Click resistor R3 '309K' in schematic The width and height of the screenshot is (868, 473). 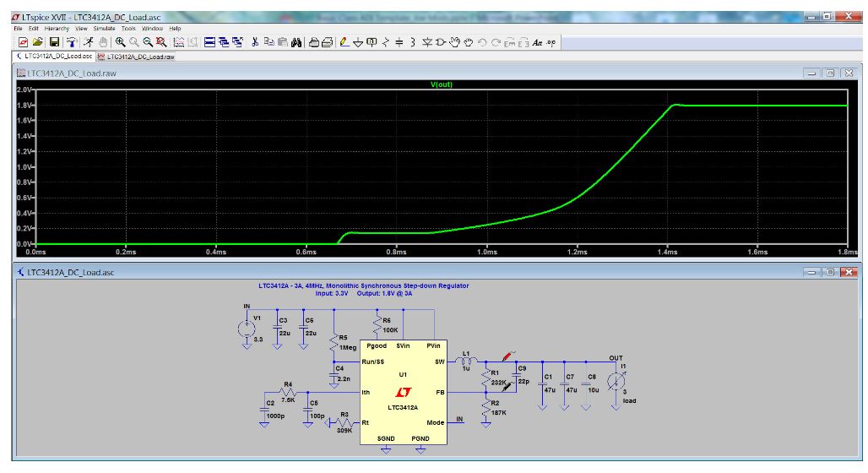pyautogui.click(x=344, y=422)
